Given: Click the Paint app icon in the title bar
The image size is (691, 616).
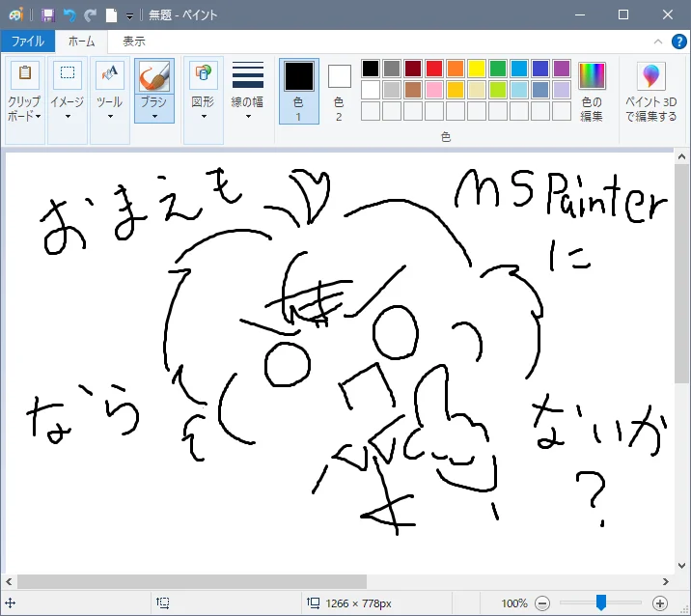Looking at the screenshot, I should pos(15,15).
